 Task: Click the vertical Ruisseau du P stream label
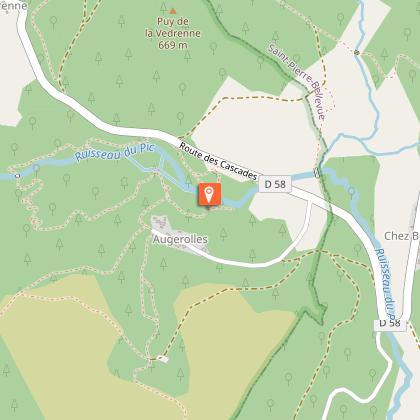[x=385, y=283]
